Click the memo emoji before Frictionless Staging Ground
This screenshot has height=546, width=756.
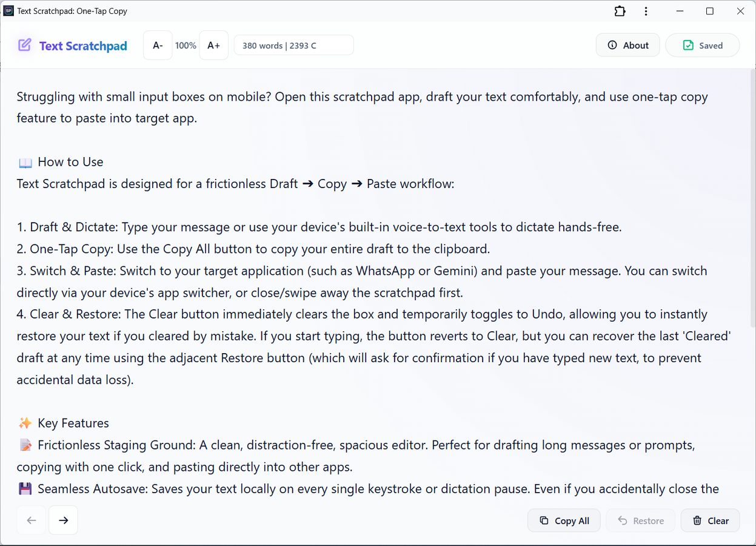pos(25,445)
